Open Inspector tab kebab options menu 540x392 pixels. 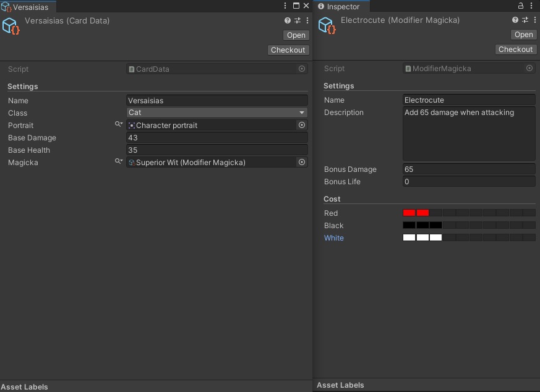pos(532,6)
